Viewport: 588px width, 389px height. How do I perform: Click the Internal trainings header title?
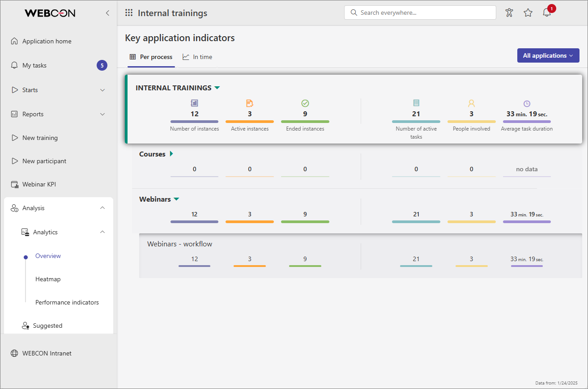point(173,13)
